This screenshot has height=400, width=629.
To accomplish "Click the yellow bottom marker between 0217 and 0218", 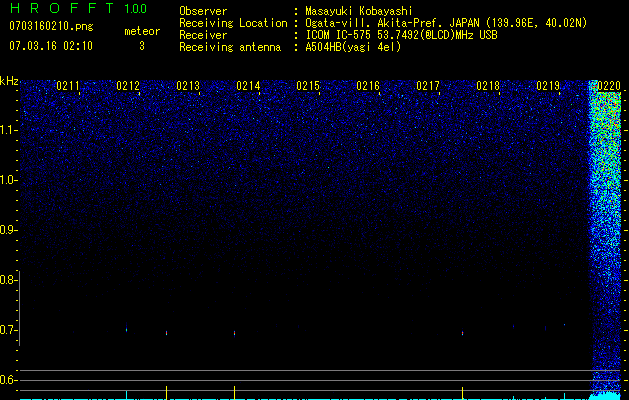I will tap(463, 393).
